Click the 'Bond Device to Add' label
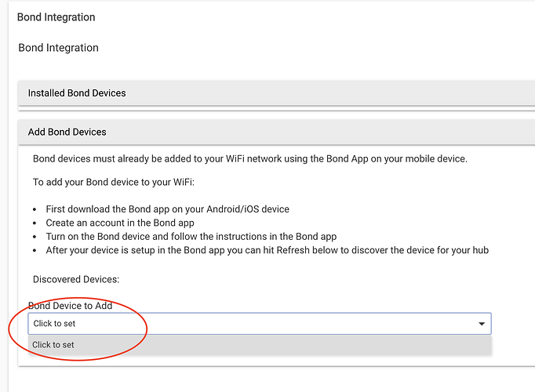Screen dimensions: 535x392 tap(71, 306)
